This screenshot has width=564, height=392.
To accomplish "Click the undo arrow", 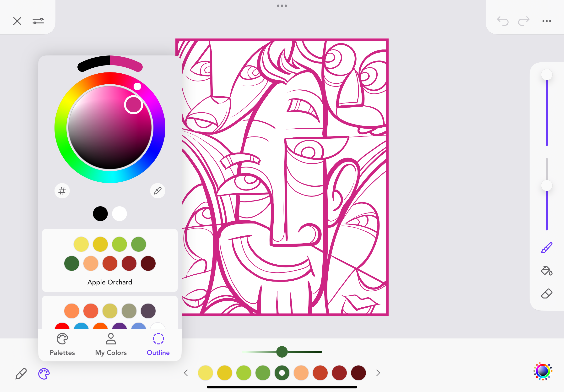I will tap(502, 21).
